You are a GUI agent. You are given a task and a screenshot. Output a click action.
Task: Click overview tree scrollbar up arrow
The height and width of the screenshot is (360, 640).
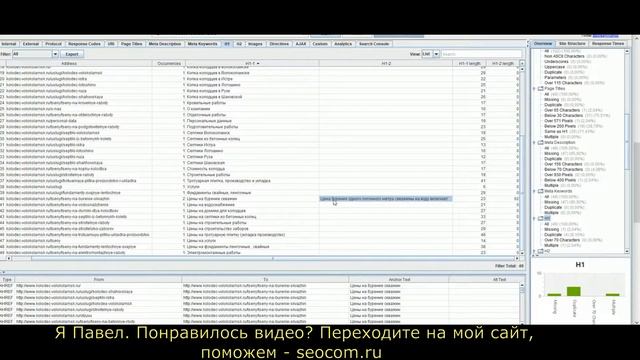(627, 52)
